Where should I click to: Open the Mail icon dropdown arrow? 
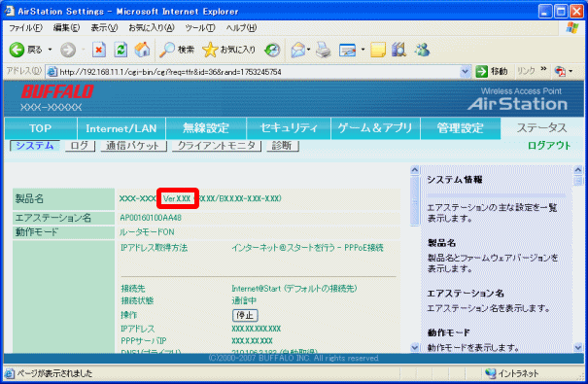[309, 50]
